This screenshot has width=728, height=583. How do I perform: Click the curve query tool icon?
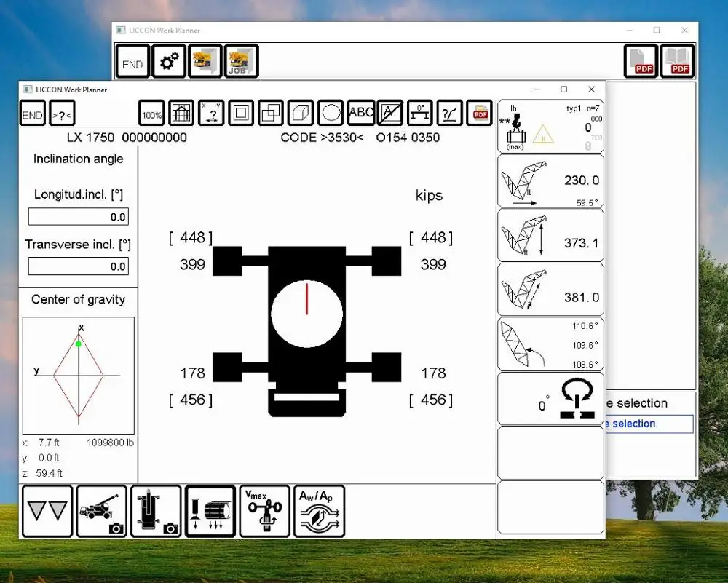(x=449, y=114)
